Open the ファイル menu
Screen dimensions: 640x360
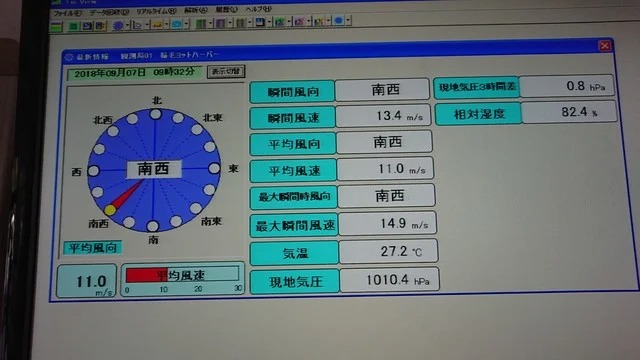coord(67,13)
